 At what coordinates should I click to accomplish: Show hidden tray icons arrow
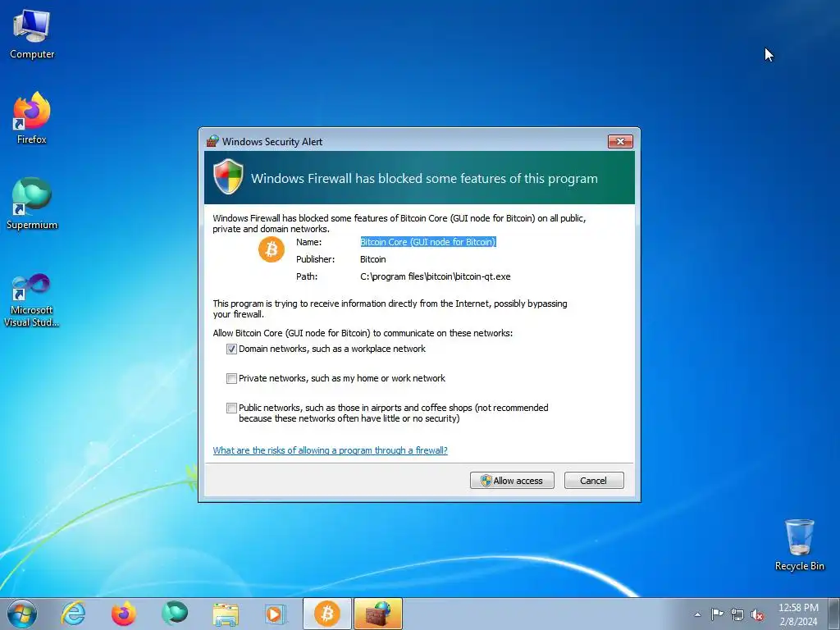tap(697, 614)
